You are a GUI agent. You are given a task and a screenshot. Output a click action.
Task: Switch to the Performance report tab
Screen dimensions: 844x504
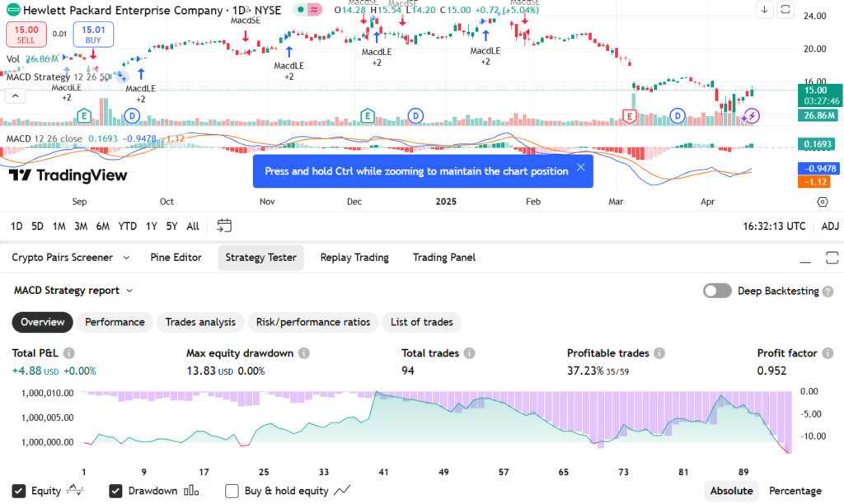click(115, 322)
